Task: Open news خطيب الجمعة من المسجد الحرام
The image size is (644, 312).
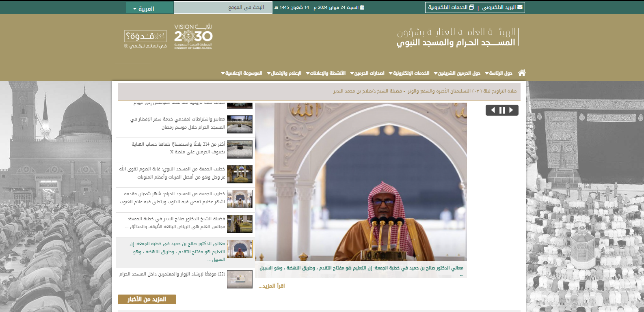Action: pos(172,198)
